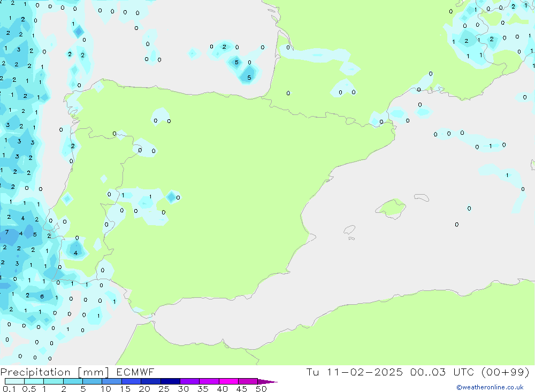Viewport: 535px width, 392px height.
Task: Click the Menorca island outline
Action: point(422,197)
